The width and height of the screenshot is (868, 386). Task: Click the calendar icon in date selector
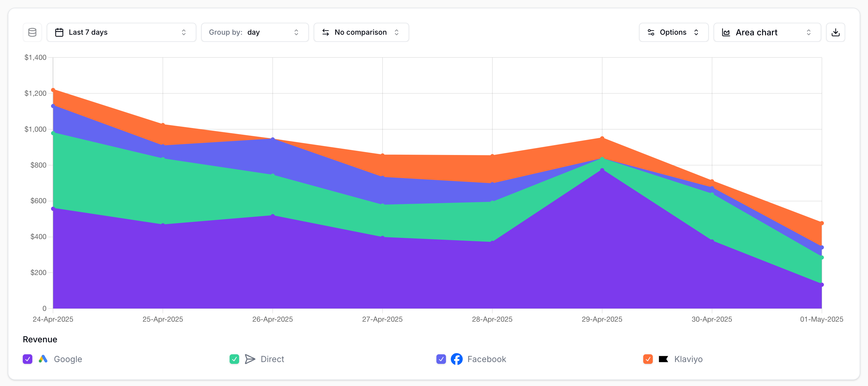(59, 32)
